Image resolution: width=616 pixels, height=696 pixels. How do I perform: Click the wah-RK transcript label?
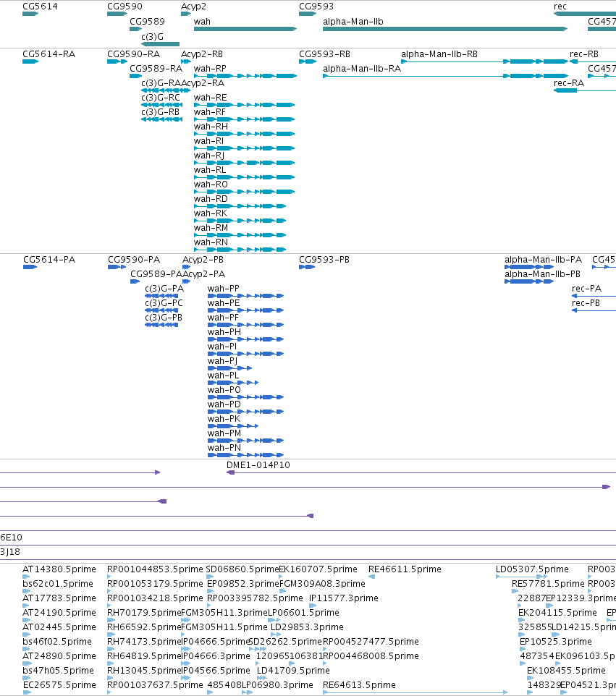[x=211, y=213]
